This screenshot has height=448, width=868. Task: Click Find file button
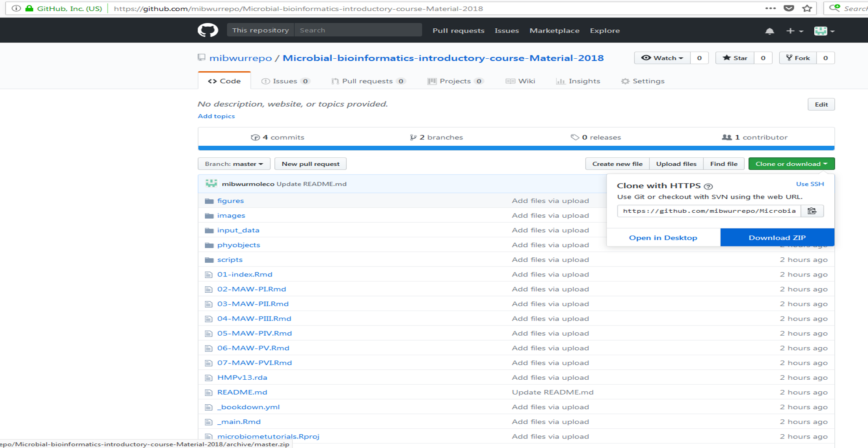(x=724, y=164)
